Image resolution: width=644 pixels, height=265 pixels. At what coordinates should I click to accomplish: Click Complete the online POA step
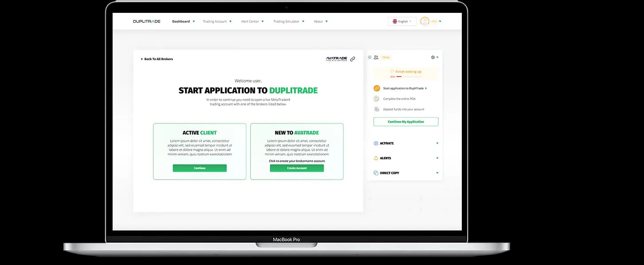[399, 99]
